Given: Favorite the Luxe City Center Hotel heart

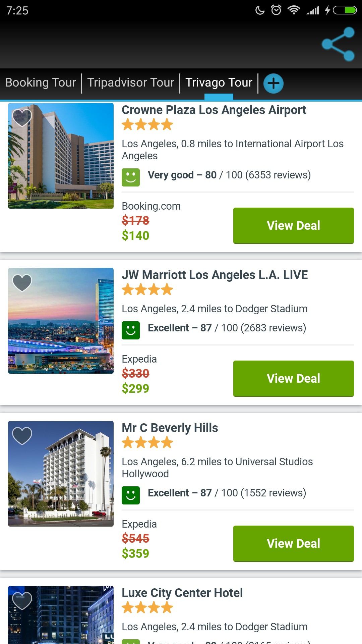Looking at the screenshot, I should [22, 601].
